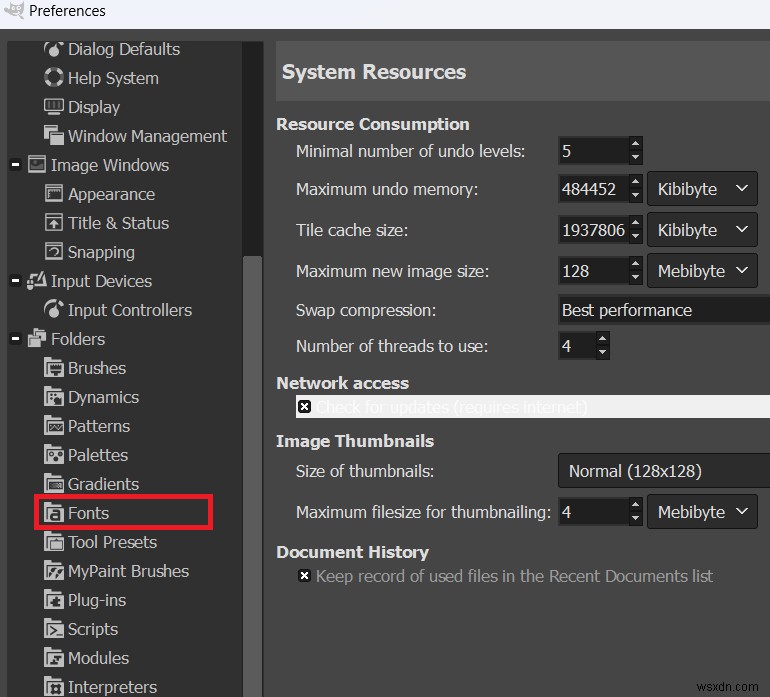Click the Input Controllers icon
The width and height of the screenshot is (770, 697).
[54, 309]
